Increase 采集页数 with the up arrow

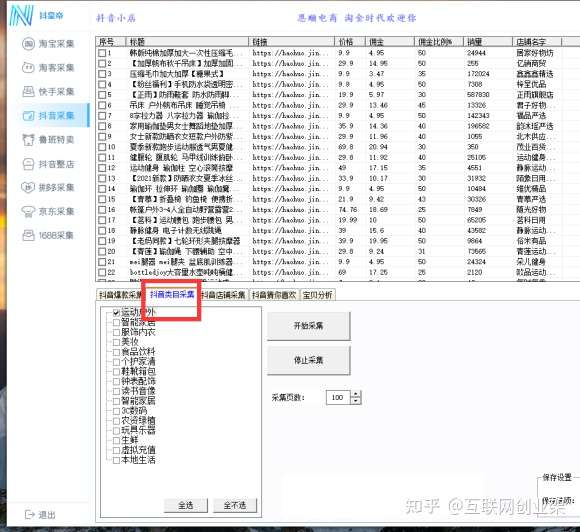[355, 394]
